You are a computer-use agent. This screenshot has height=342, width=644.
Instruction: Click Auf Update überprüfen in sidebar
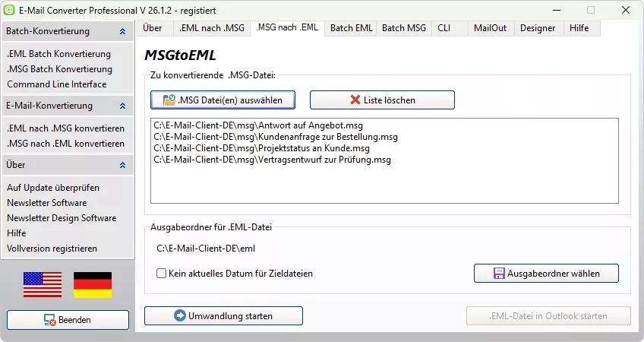[x=53, y=188]
